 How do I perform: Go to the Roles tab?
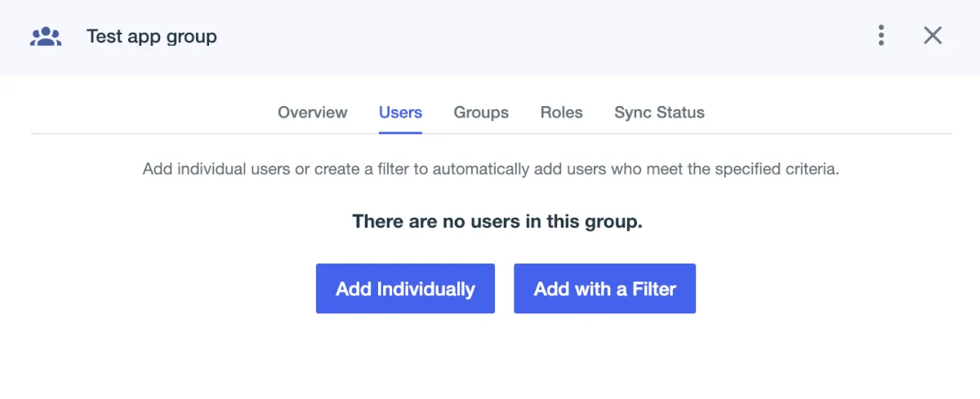tap(561, 113)
